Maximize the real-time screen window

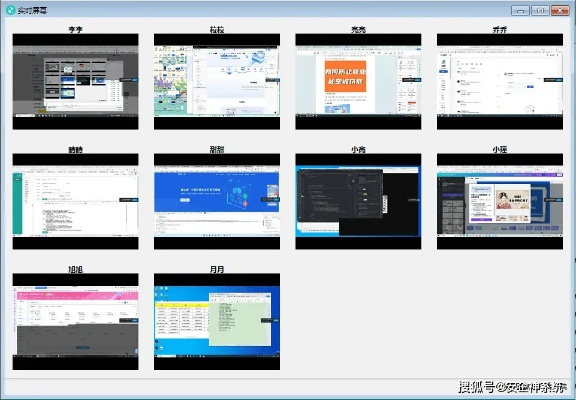pos(540,10)
